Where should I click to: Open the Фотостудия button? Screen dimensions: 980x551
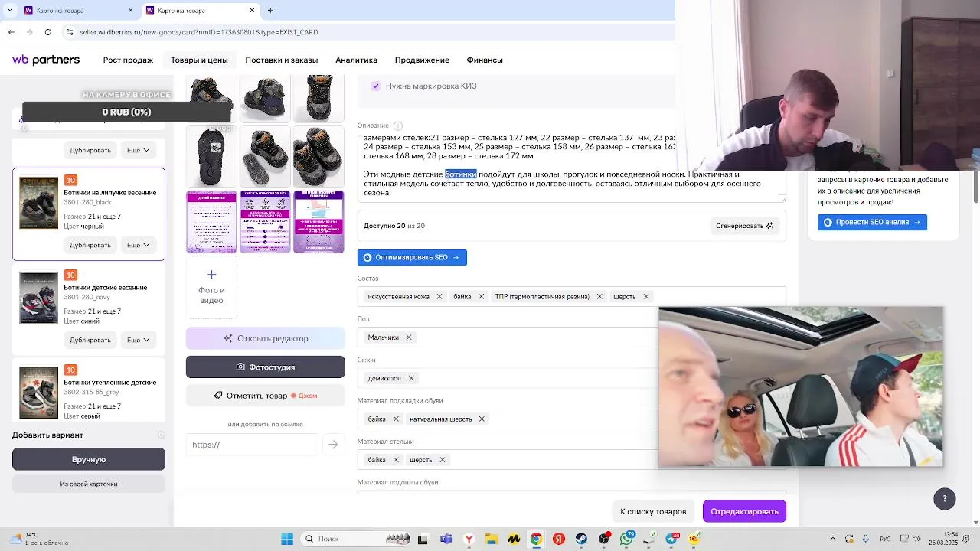266,367
